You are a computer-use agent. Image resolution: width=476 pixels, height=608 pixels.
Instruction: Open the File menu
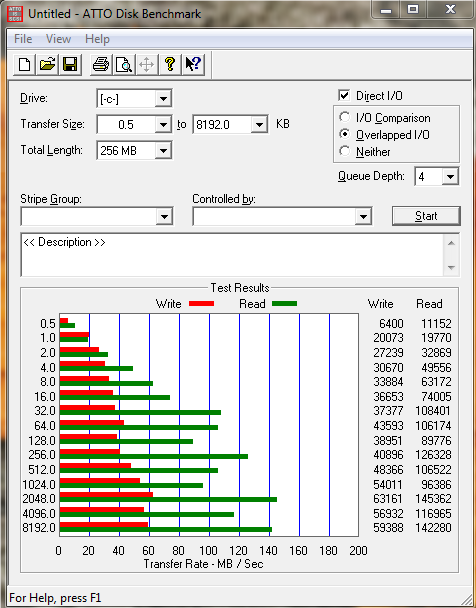click(x=23, y=39)
